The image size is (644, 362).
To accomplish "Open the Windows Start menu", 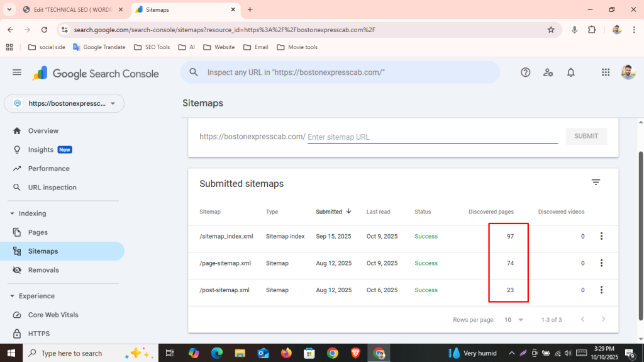I will tap(11, 353).
